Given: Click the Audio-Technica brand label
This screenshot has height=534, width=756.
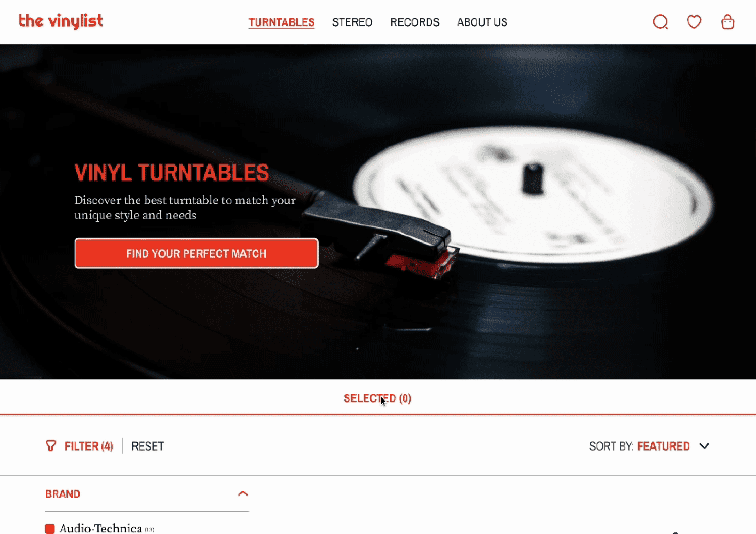Looking at the screenshot, I should (x=101, y=529).
